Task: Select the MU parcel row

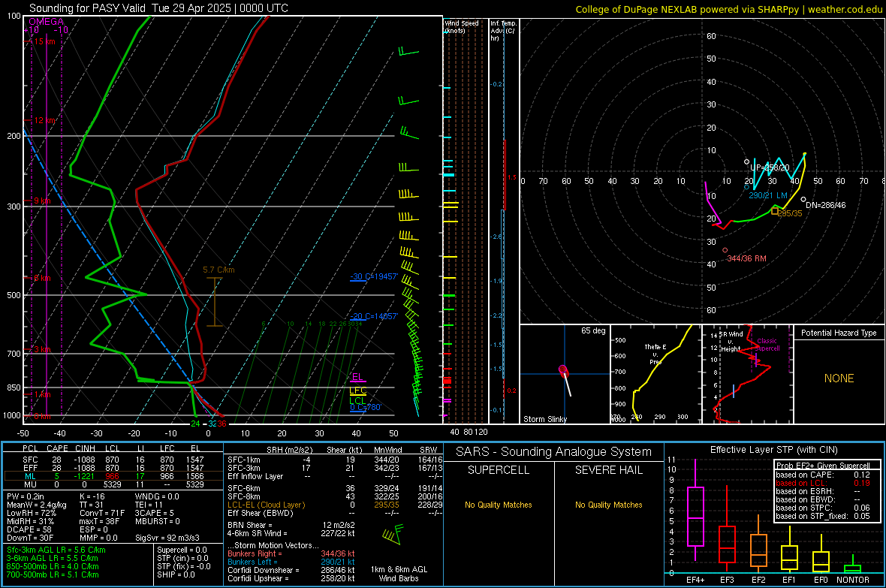Action: tap(113, 484)
